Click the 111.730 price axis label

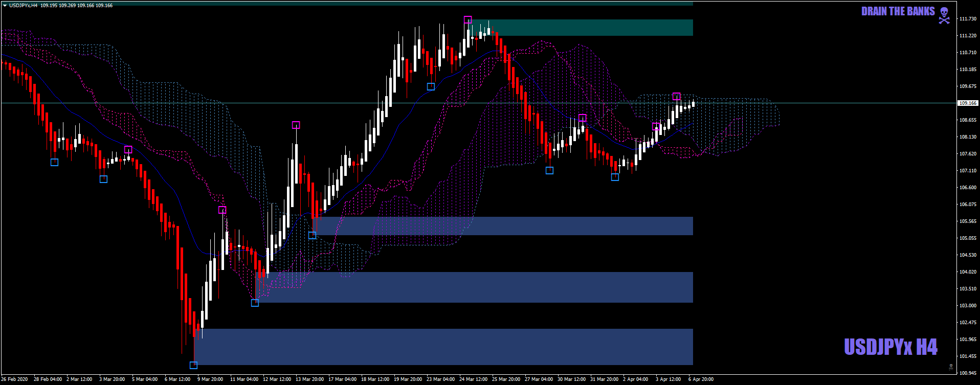point(968,19)
